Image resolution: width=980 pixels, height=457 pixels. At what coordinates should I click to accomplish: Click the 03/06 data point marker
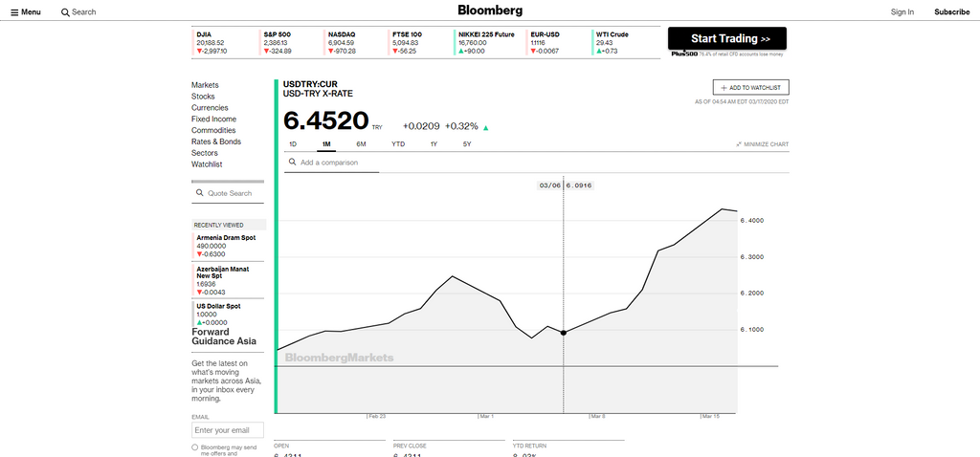564,333
